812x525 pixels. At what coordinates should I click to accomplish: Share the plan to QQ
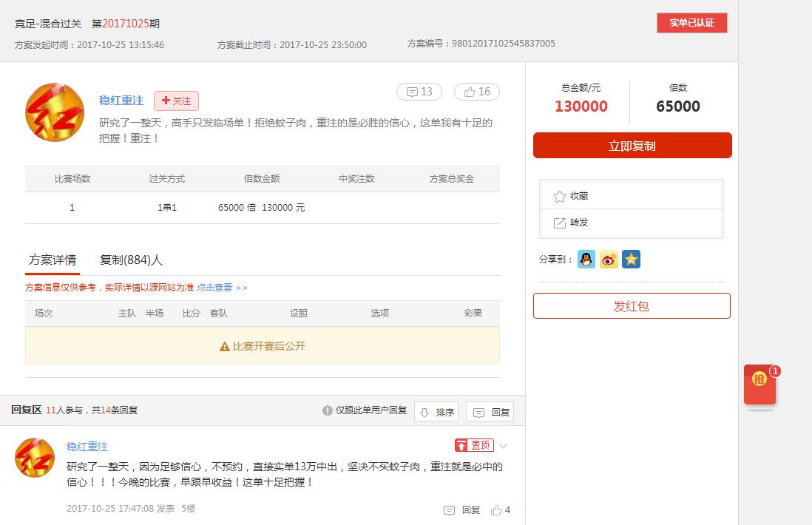click(x=586, y=260)
